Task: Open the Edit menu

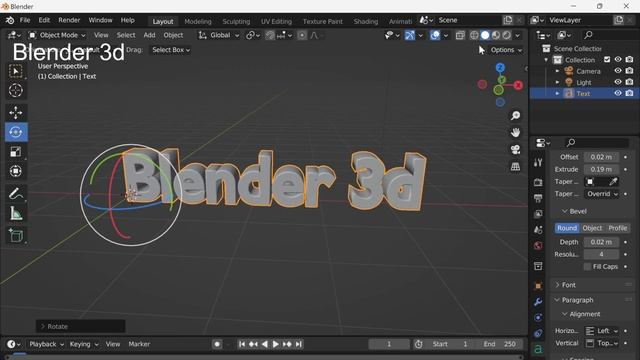Action: point(44,20)
